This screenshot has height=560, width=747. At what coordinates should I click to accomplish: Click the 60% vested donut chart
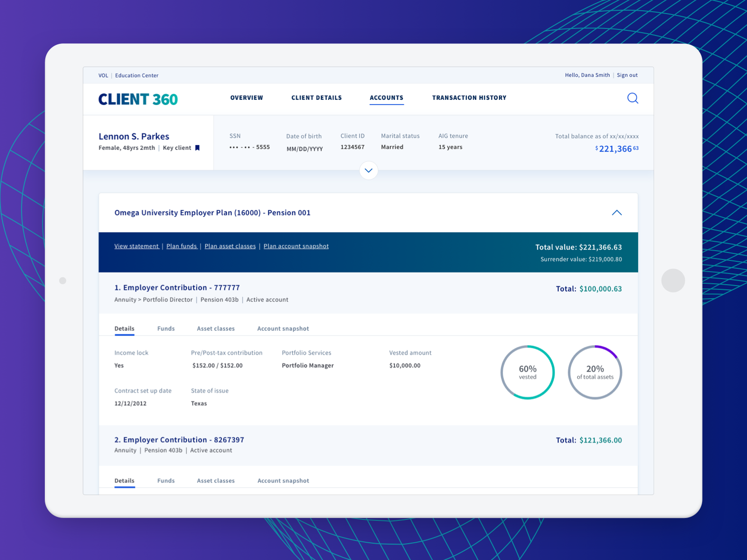click(528, 372)
